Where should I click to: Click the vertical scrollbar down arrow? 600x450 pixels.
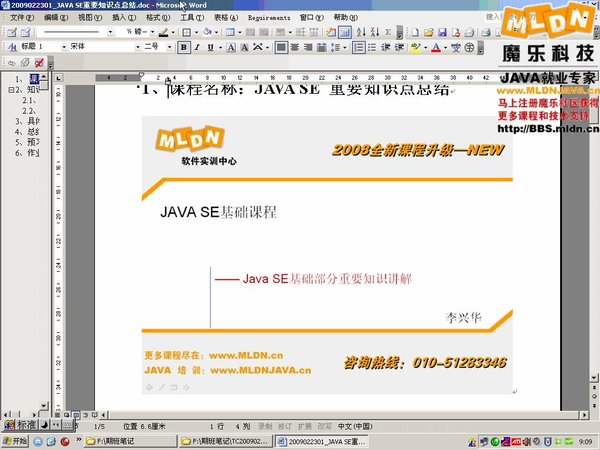594,377
